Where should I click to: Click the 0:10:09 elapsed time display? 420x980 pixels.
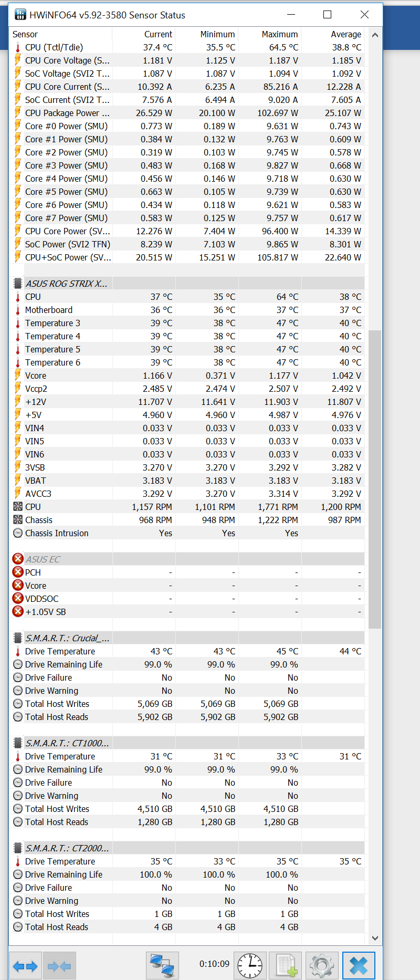tap(214, 964)
